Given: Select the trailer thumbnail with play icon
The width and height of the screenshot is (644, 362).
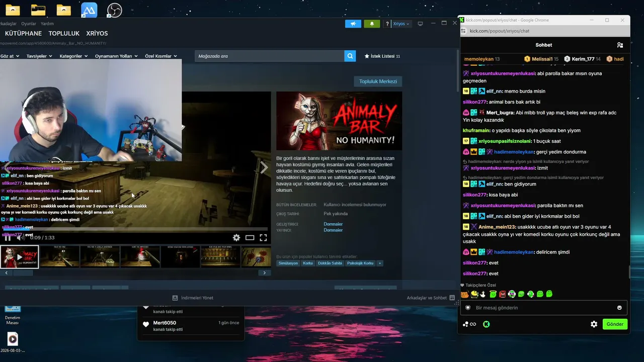Looking at the screenshot, I should (20, 257).
